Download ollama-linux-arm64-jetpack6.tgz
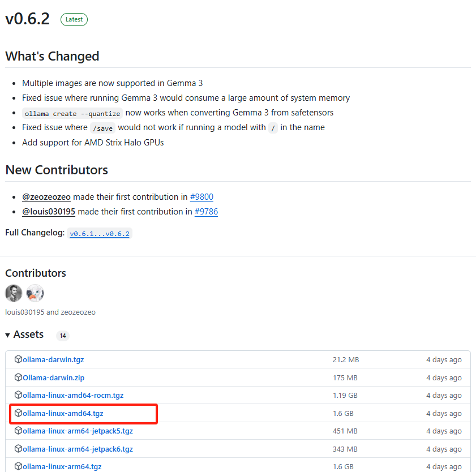This screenshot has height=472, width=476. tap(78, 449)
